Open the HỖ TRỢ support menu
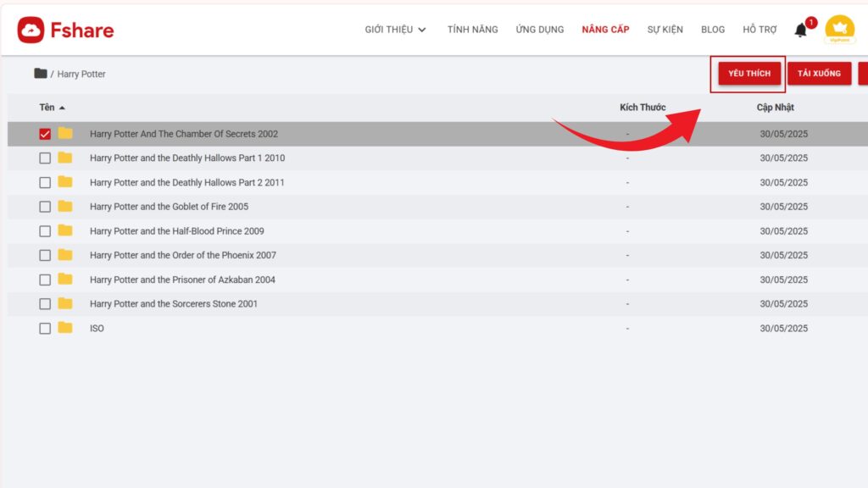868x488 pixels. pyautogui.click(x=759, y=30)
